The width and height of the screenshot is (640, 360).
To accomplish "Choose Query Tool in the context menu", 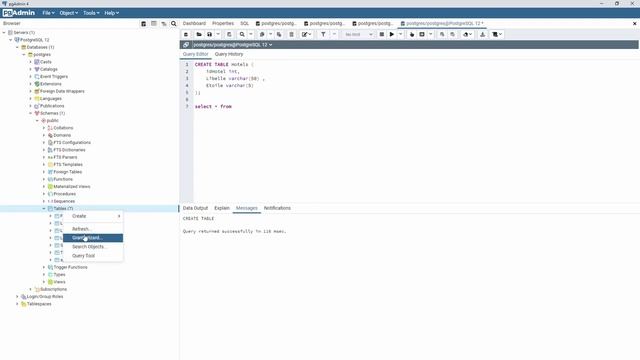I will tap(93, 256).
